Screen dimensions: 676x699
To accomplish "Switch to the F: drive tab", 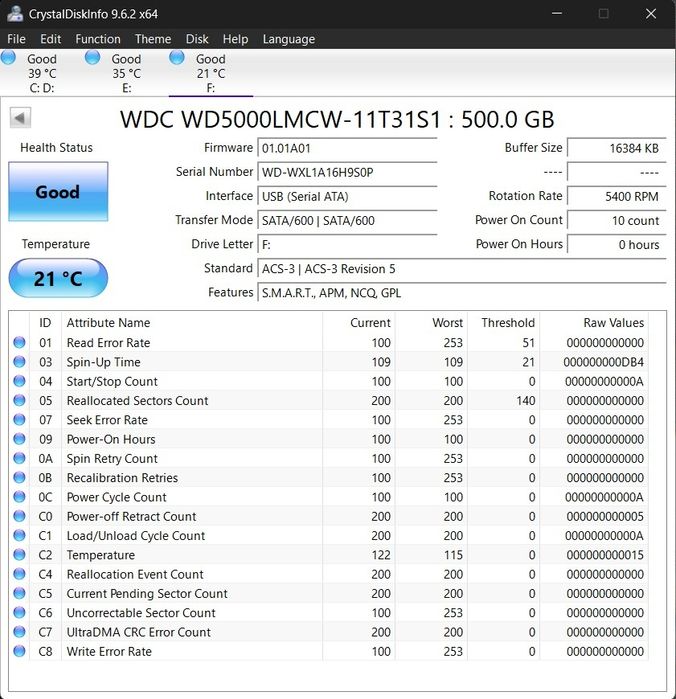I will point(211,74).
